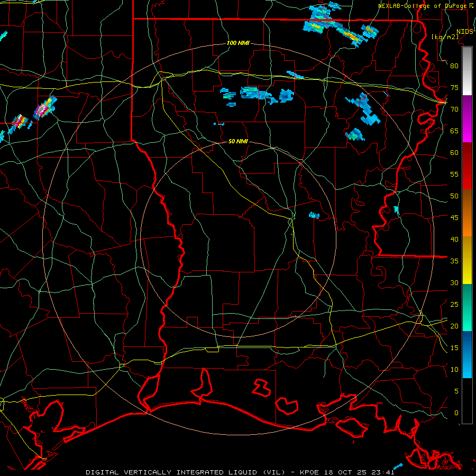Pick the yellow-gold color bar segment
This screenshot has height=476, width=476.
tap(467, 260)
